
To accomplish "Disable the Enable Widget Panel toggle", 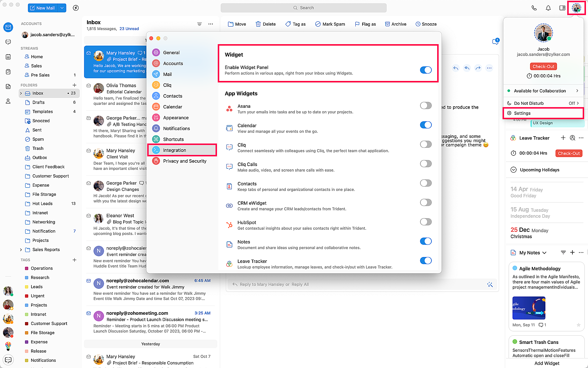I will tap(425, 70).
